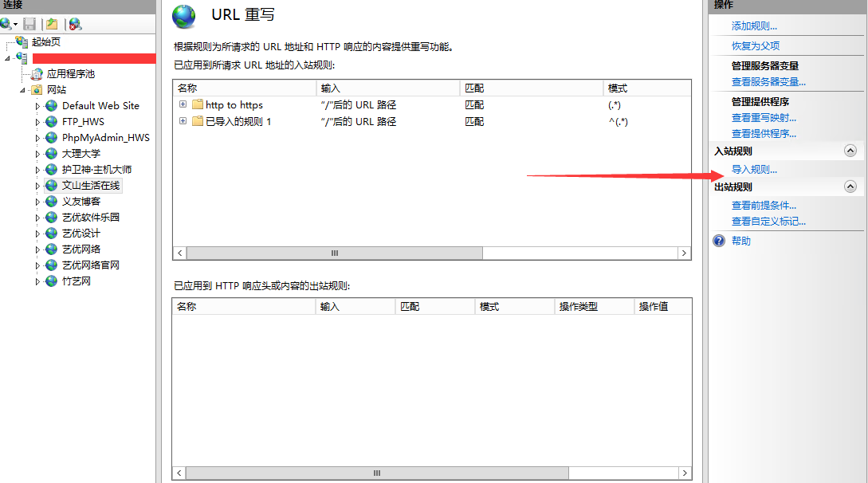The width and height of the screenshot is (868, 483).
Task: Click the Create New Connection globe icon
Action: [6, 24]
